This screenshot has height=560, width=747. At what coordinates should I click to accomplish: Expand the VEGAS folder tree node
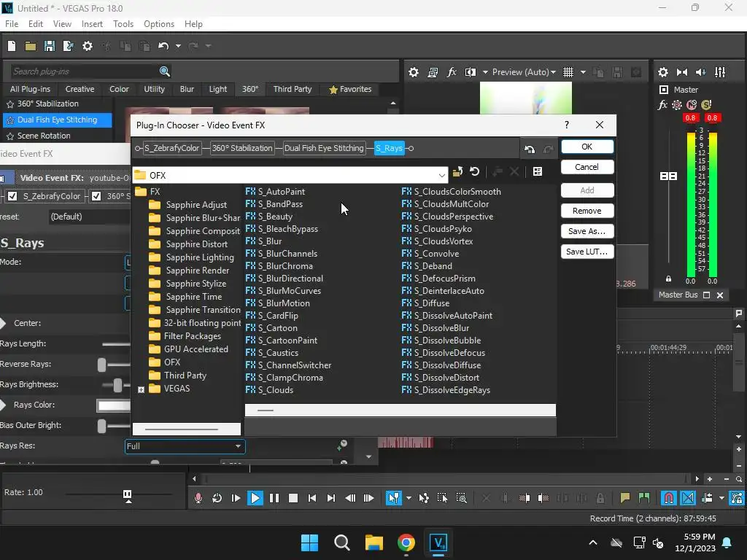click(141, 389)
